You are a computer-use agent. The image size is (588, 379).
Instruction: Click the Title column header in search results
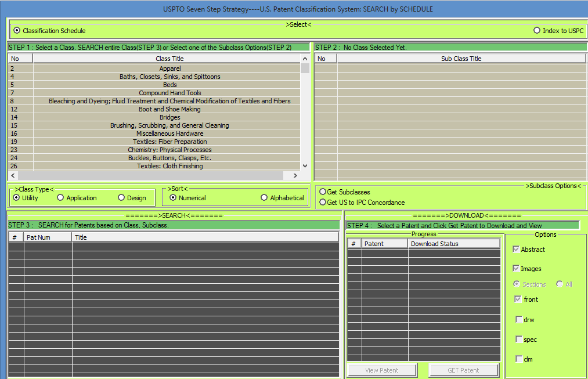coord(205,237)
